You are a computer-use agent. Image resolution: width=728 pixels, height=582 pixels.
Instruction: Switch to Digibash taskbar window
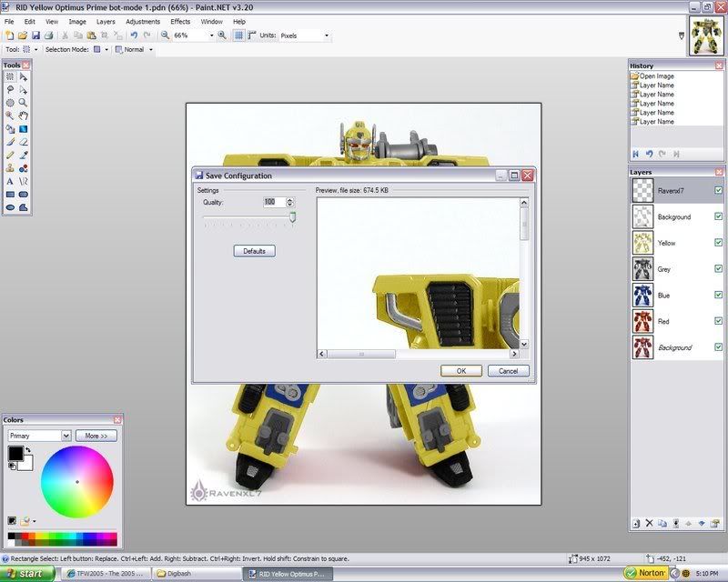197,574
